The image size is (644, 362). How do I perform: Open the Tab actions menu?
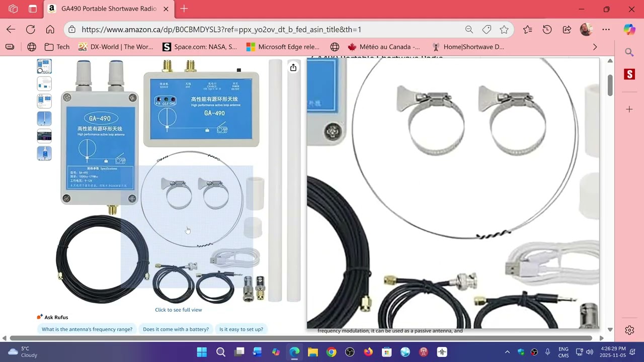33,9
